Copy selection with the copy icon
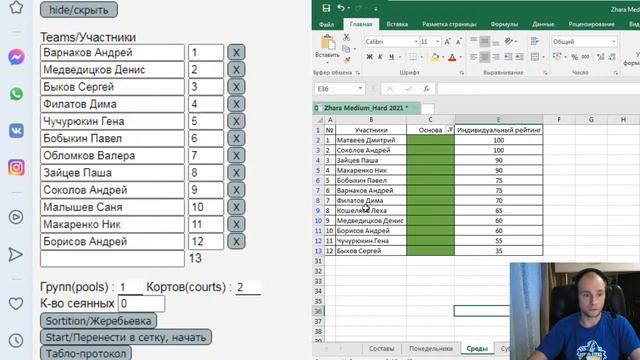The width and height of the screenshot is (640, 360). (x=346, y=49)
